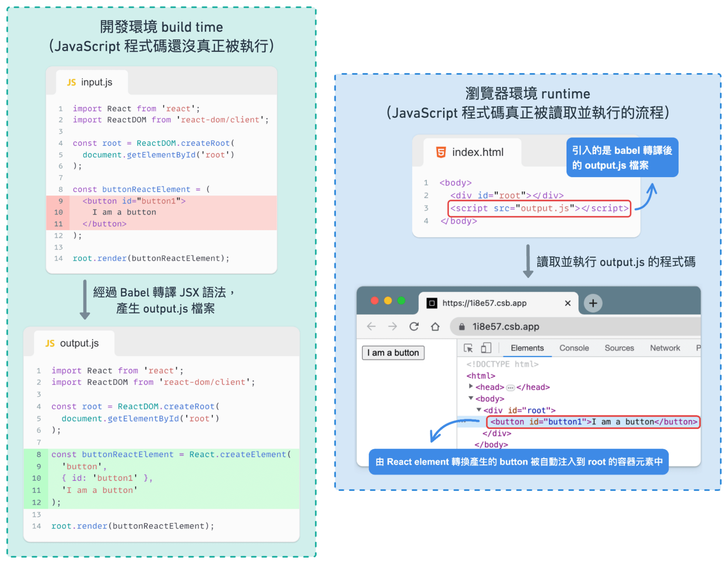Click the forward arrow in browser toolbar
Image resolution: width=728 pixels, height=564 pixels.
pyautogui.click(x=392, y=326)
